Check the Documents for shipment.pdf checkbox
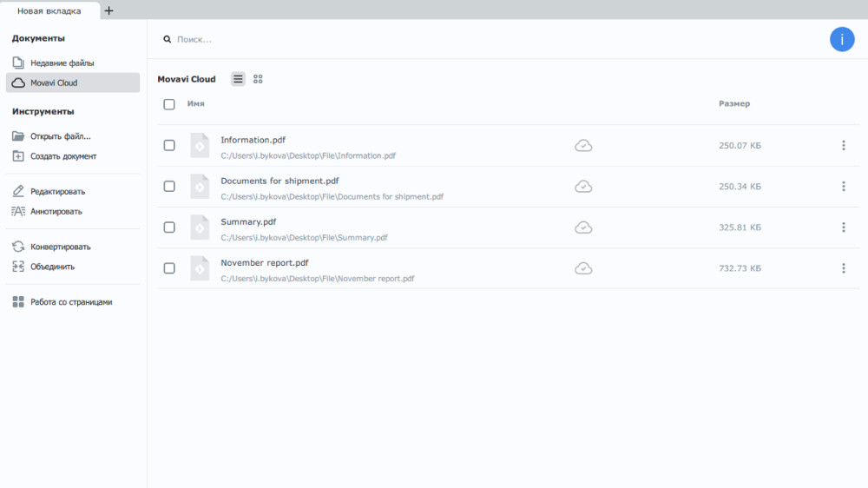Image resolution: width=868 pixels, height=488 pixels. tap(169, 186)
